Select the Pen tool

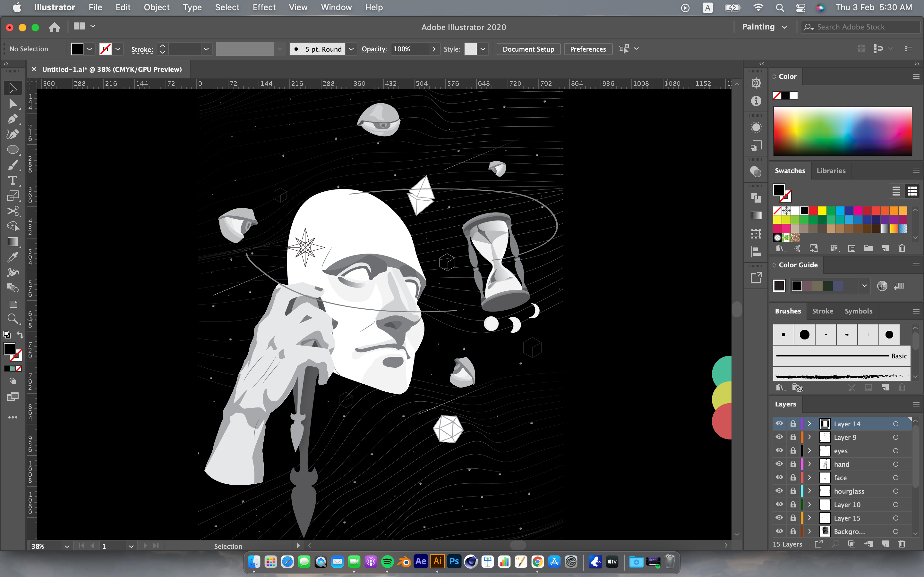click(13, 119)
